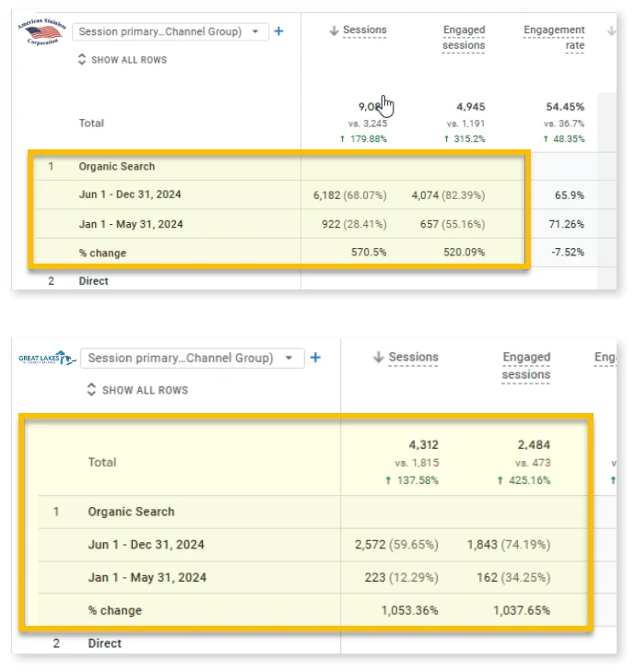
Task: Click the Engagement rate column header
Action: click(554, 38)
